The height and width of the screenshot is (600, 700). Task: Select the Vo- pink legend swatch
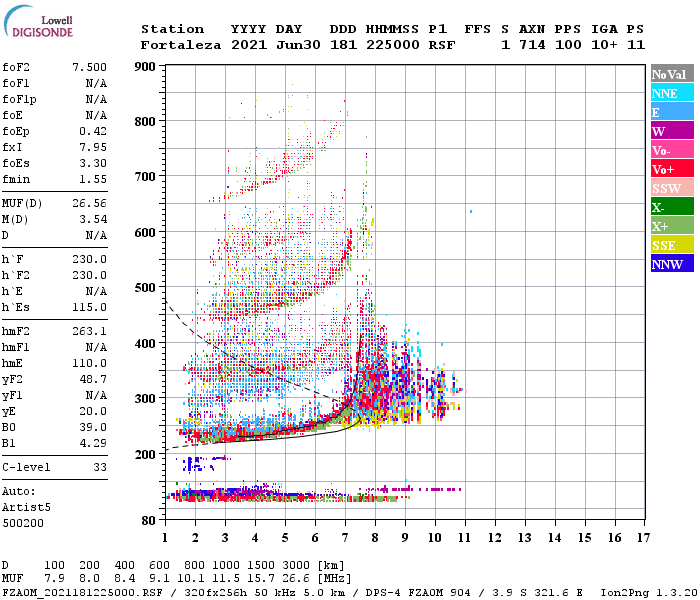coord(672,150)
